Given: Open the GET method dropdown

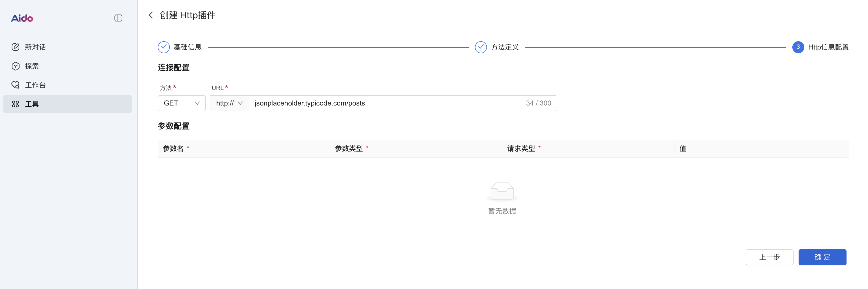Looking at the screenshot, I should click(182, 103).
